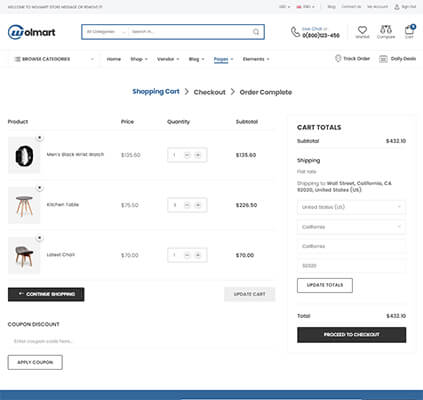Viewport: 423px width, 400px height.
Task: Open the United States country dropdown
Action: pos(351,207)
